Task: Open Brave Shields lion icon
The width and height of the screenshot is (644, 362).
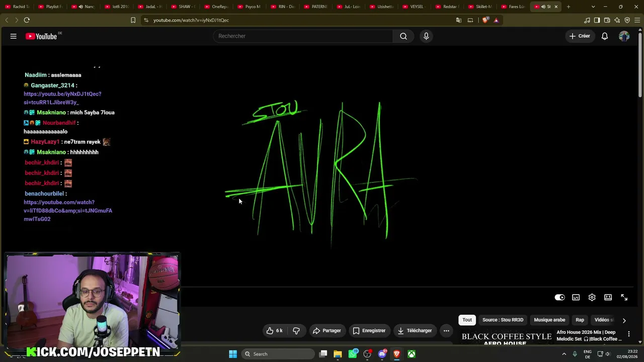Action: (485, 20)
